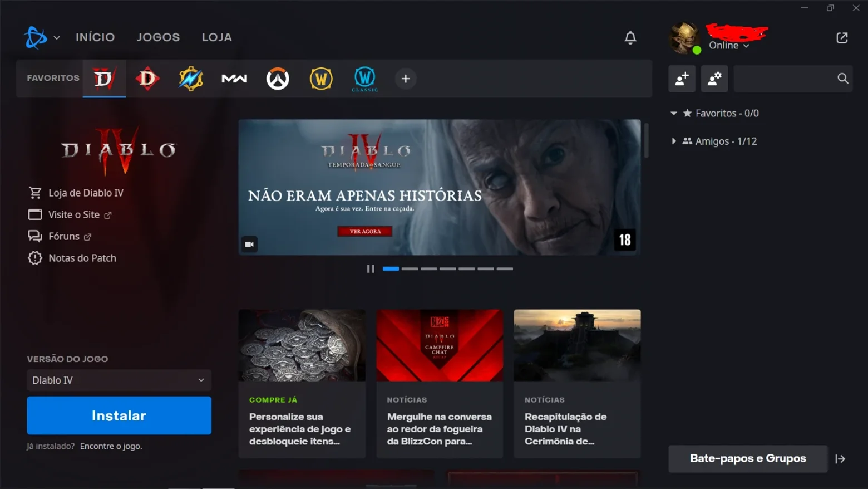Open the LOJA tab
Image resolution: width=868 pixels, height=489 pixels.
(216, 37)
